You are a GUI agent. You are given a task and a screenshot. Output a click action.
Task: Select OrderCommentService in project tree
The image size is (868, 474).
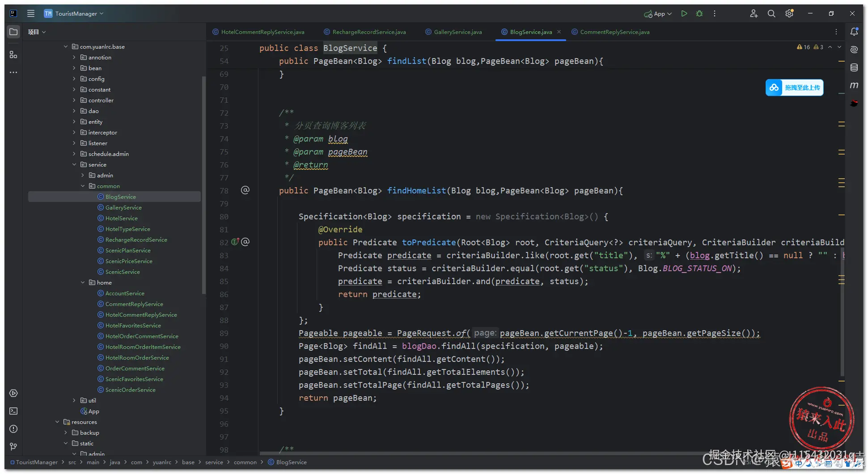point(135,368)
